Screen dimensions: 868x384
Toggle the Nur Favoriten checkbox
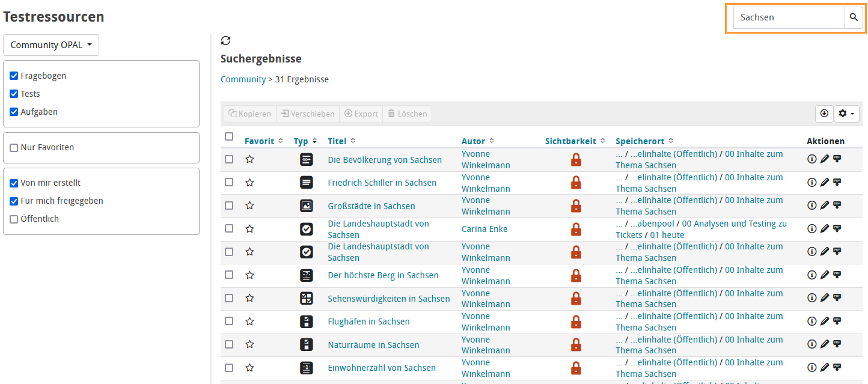tap(14, 147)
